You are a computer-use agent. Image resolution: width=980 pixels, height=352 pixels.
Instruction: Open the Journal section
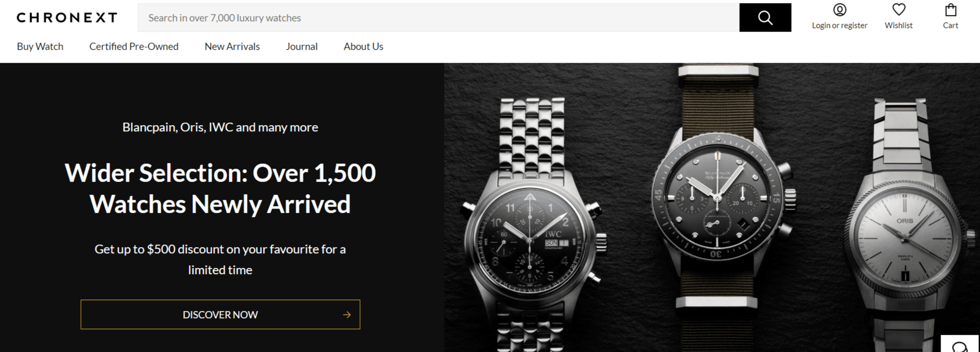(x=301, y=46)
